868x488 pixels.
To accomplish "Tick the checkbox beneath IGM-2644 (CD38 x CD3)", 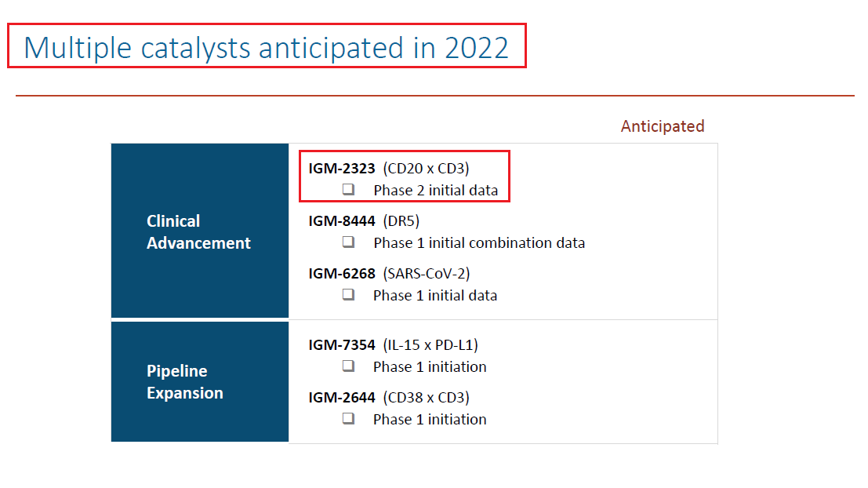I will (x=348, y=419).
